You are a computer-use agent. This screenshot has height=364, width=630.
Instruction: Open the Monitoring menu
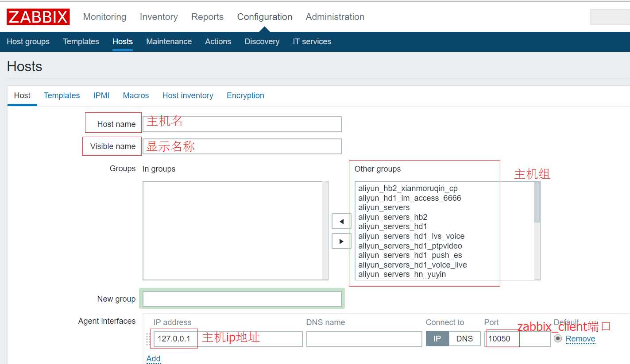[x=104, y=17]
